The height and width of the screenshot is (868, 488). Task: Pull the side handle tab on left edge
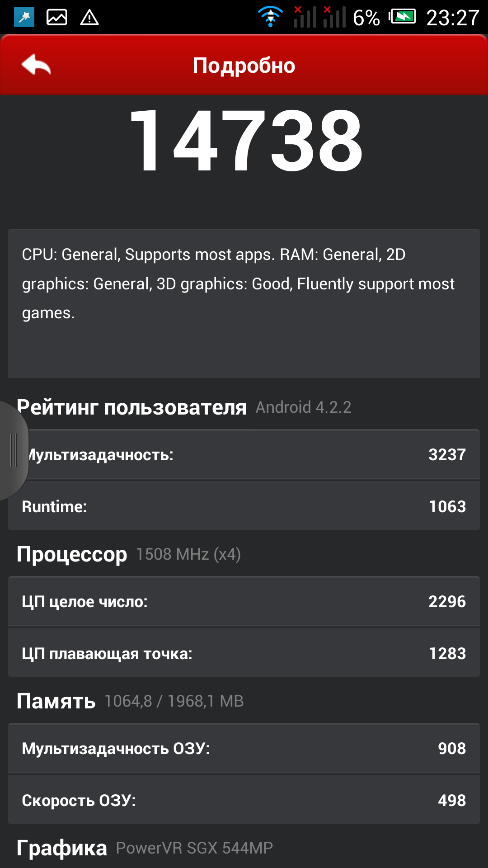pos(14,450)
